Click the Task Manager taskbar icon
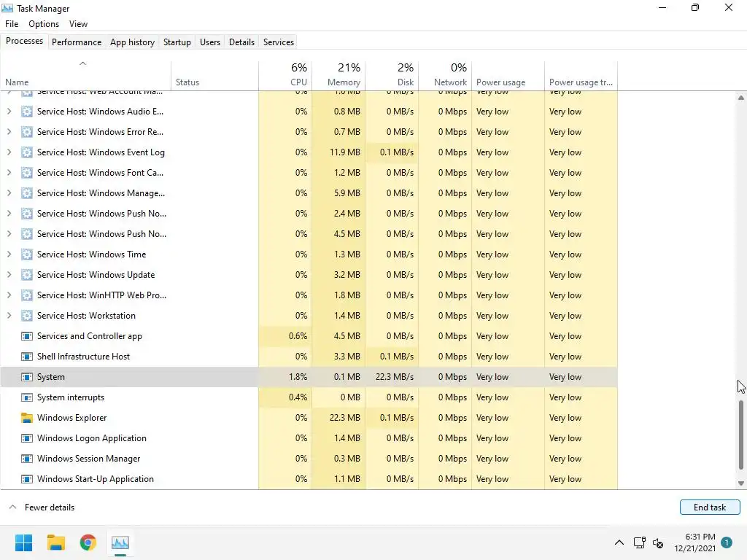 click(120, 542)
